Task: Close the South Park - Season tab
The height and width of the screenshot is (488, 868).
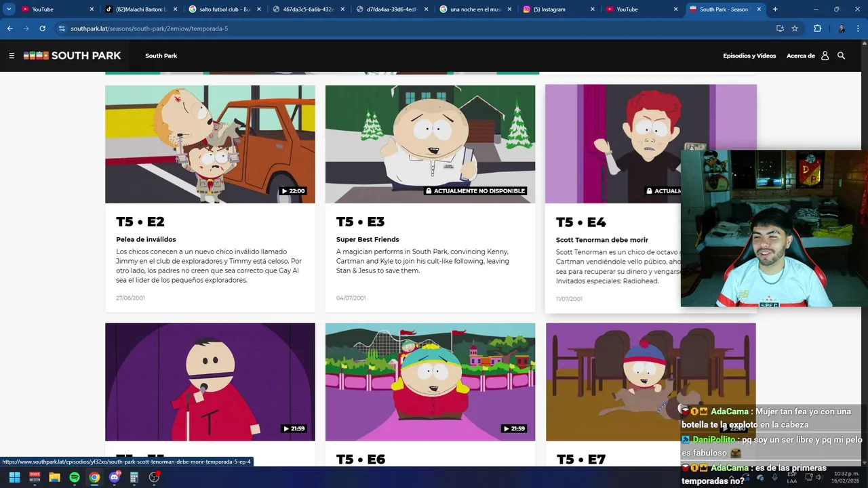Action: [x=759, y=9]
